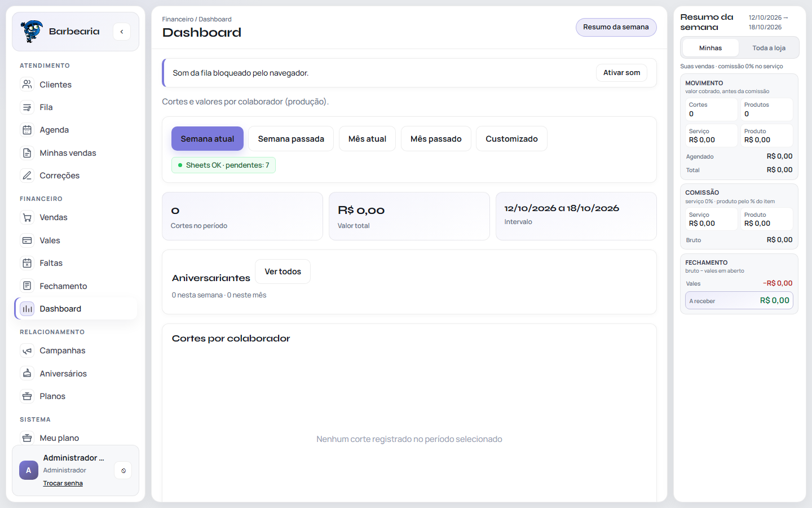Open the Vales sidebar item
812x508 pixels.
tap(76, 240)
